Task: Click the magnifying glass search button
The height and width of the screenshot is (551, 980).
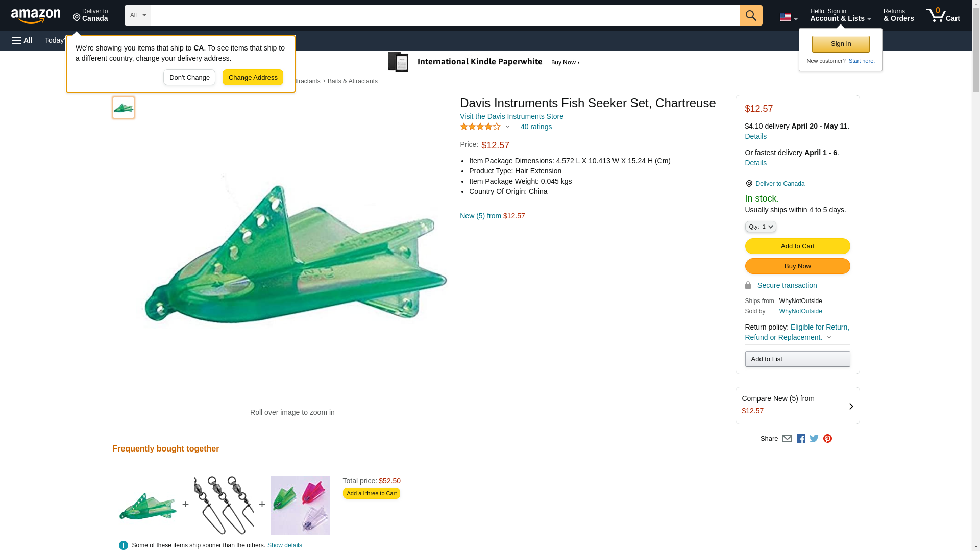Action: [750, 15]
